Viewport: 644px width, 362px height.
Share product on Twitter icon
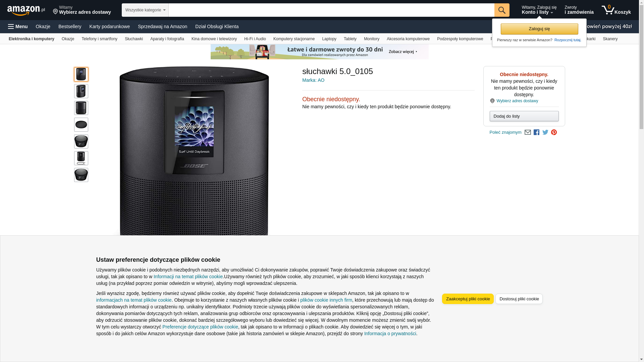545,132
